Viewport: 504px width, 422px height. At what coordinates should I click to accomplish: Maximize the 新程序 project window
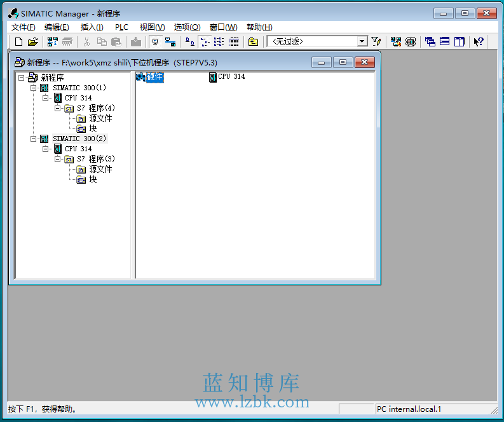point(343,62)
